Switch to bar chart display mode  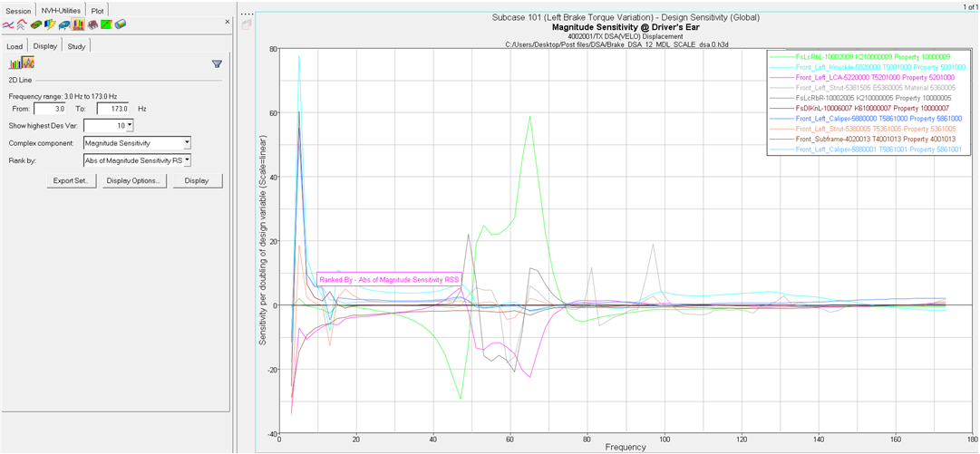(x=15, y=63)
